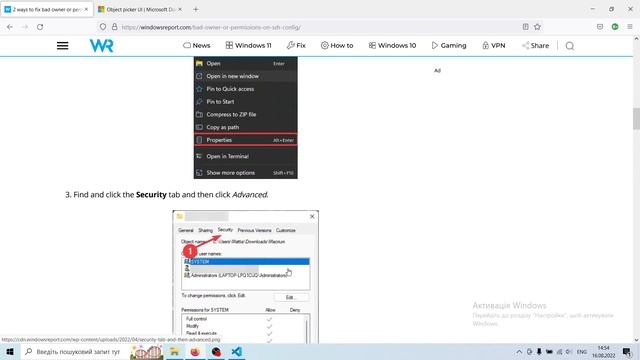Image resolution: width=640 pixels, height=360 pixels.
Task: Show hidden system tray icons
Action: 519,352
